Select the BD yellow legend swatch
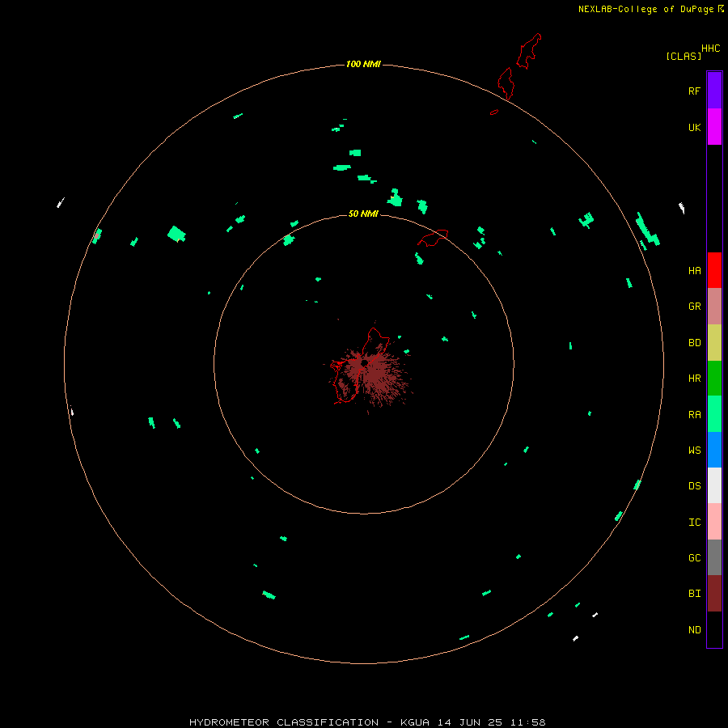The image size is (728, 728). pyautogui.click(x=714, y=343)
